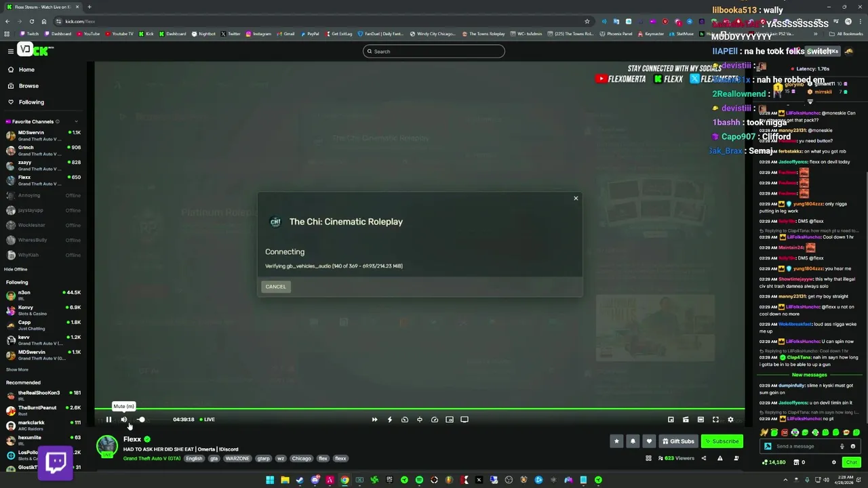Send message with green Chat button
Viewport: 868px width, 488px height.
pos(851,462)
